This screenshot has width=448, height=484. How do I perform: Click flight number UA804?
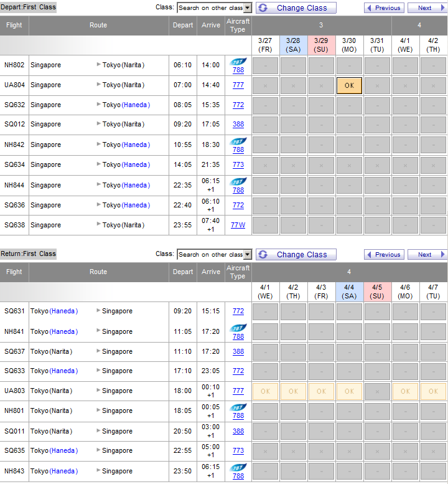click(14, 85)
